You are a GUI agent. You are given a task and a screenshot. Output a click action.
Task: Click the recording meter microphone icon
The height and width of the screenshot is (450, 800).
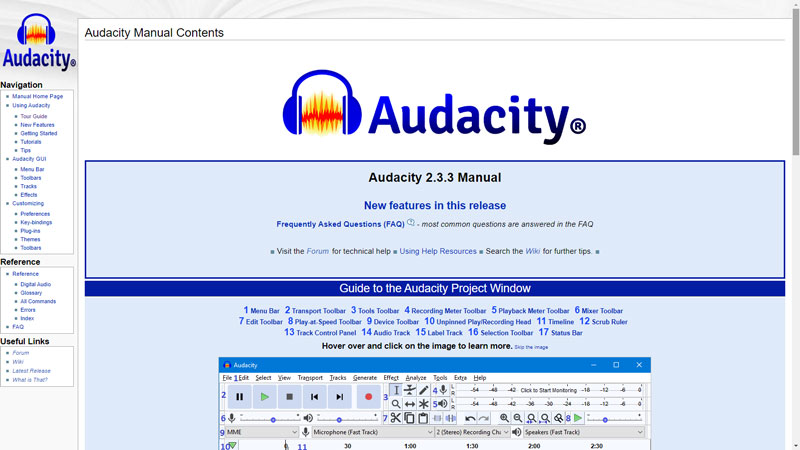[443, 390]
